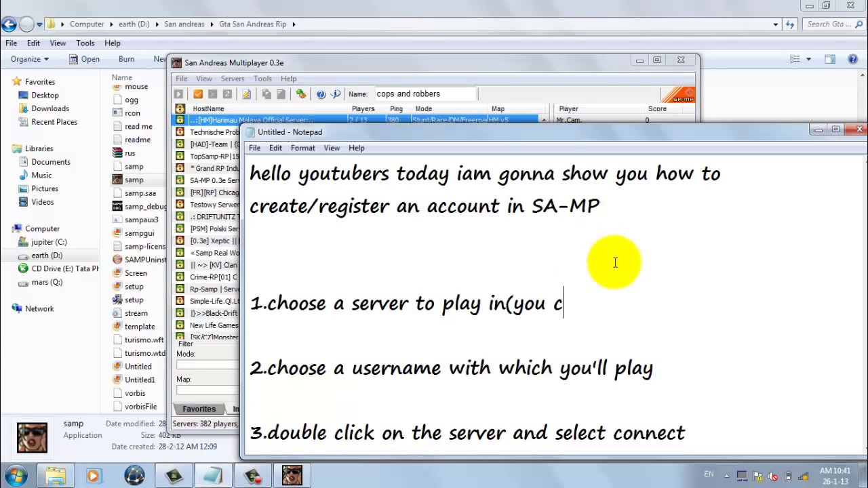Click the Mode filter input in SA-MP

point(207,365)
